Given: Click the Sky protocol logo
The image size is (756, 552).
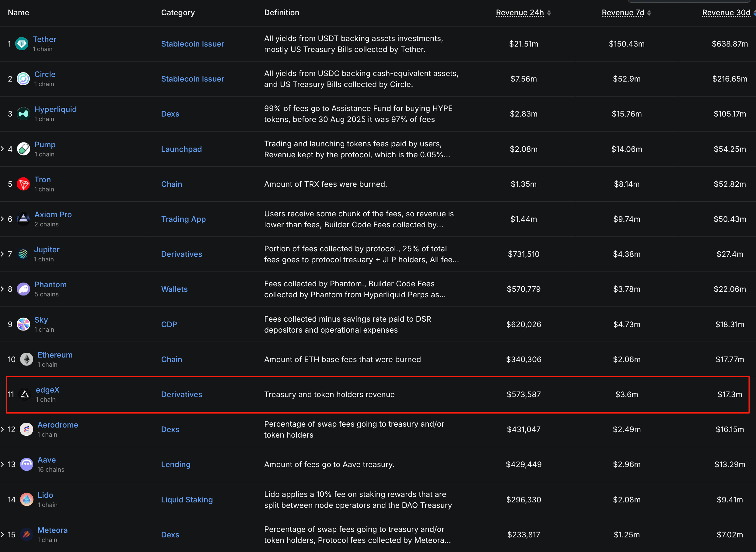Looking at the screenshot, I should coord(23,324).
